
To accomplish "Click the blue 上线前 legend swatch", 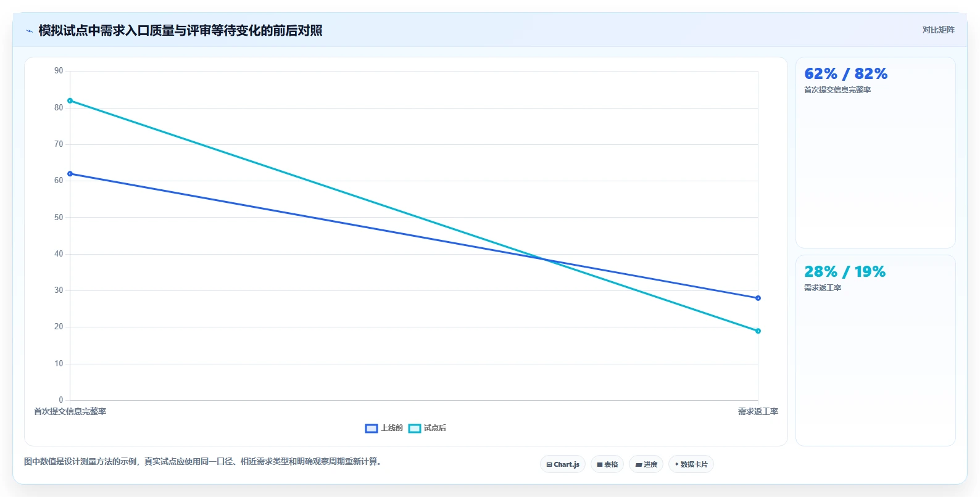I will point(372,429).
